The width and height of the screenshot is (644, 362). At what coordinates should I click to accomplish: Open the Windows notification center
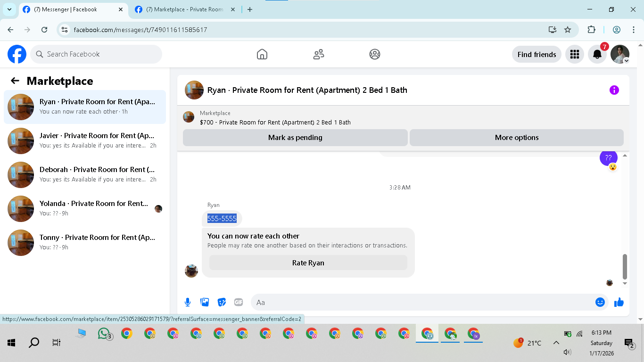629,343
